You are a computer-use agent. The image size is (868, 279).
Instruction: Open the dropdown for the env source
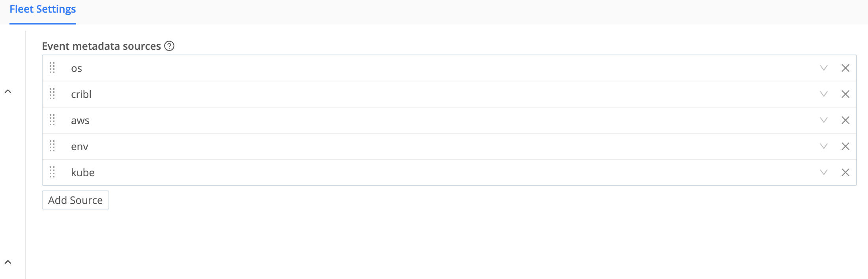tap(823, 146)
